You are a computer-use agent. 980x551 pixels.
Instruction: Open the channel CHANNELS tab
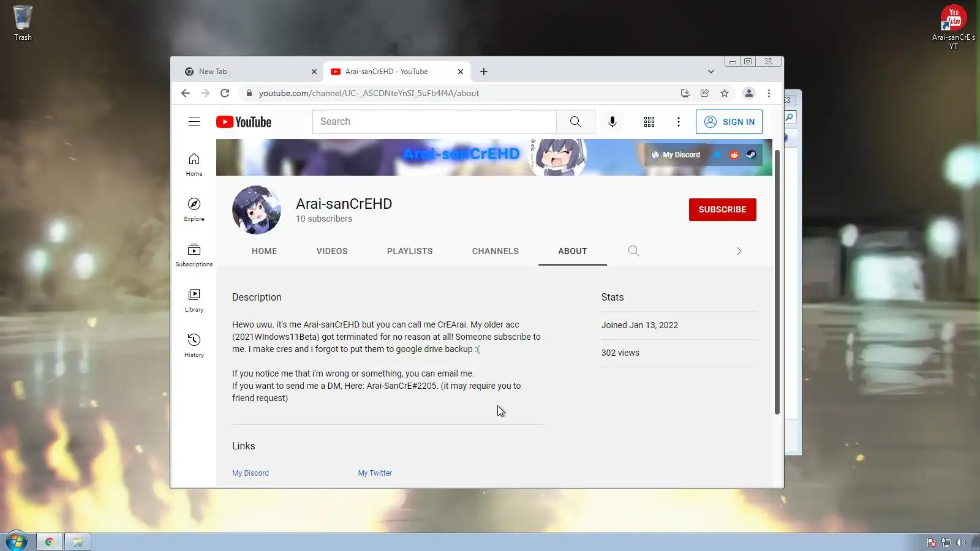(496, 251)
